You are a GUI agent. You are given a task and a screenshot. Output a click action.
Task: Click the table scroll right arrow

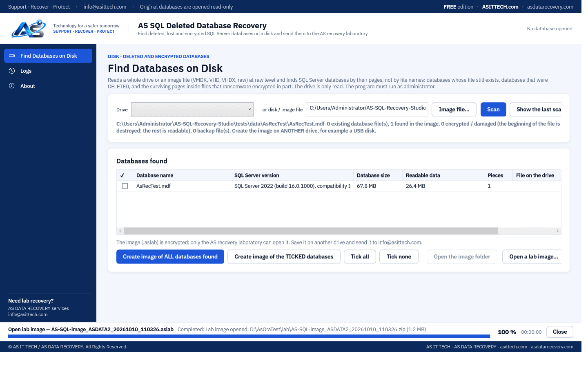[x=558, y=231]
